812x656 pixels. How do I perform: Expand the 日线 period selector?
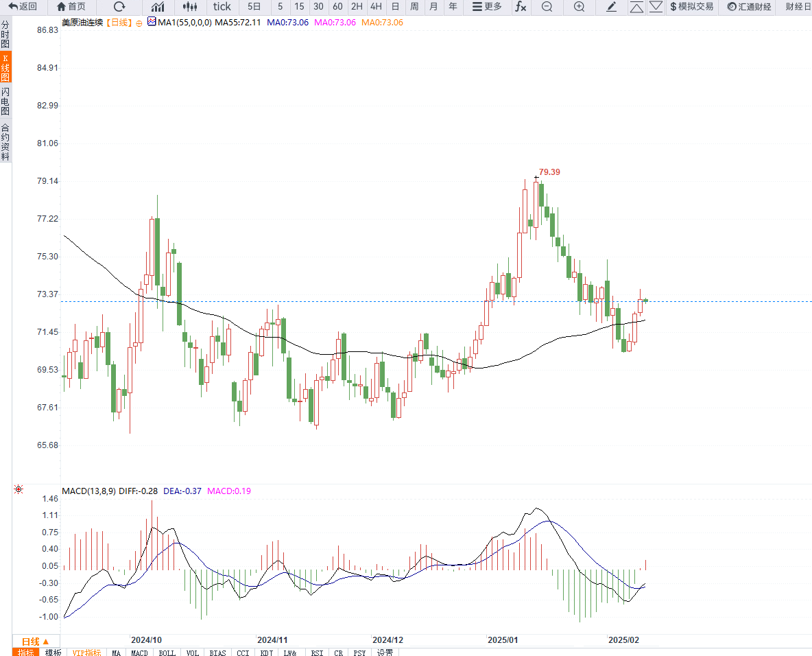click(x=31, y=641)
